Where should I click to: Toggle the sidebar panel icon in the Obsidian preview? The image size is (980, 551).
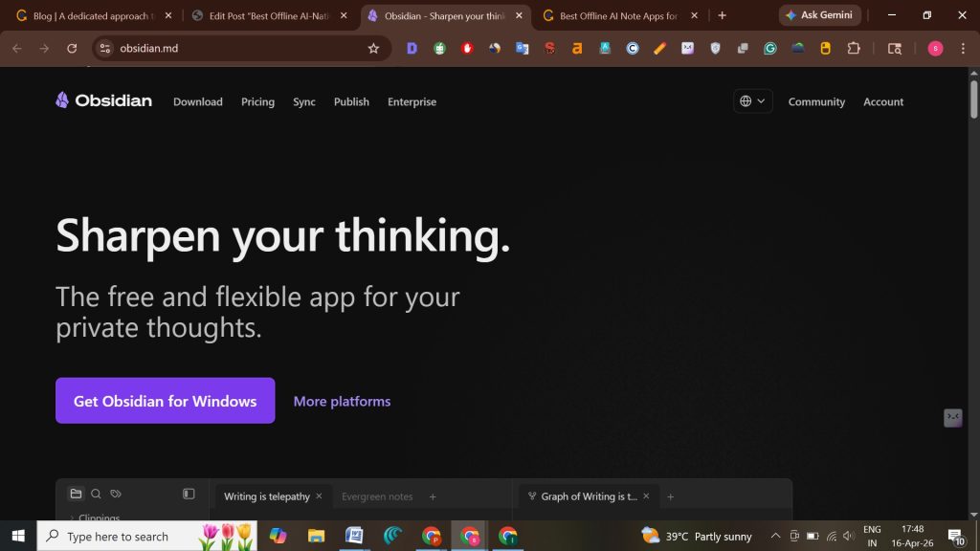click(x=189, y=495)
